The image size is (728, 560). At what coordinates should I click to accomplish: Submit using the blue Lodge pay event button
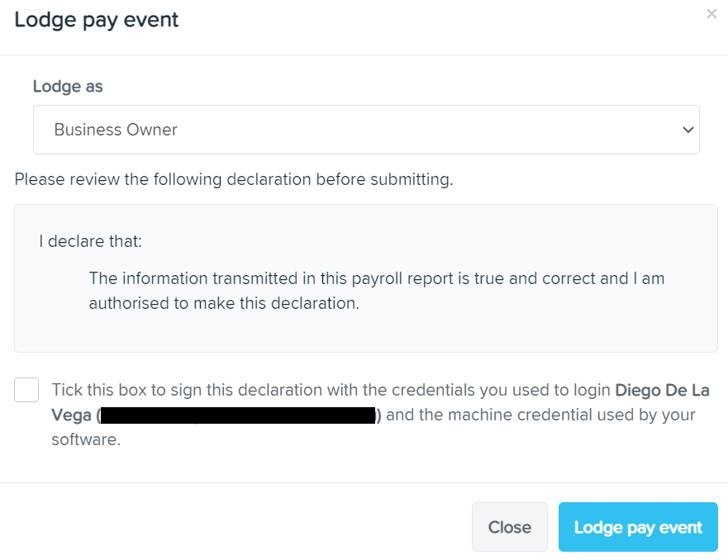(x=637, y=527)
